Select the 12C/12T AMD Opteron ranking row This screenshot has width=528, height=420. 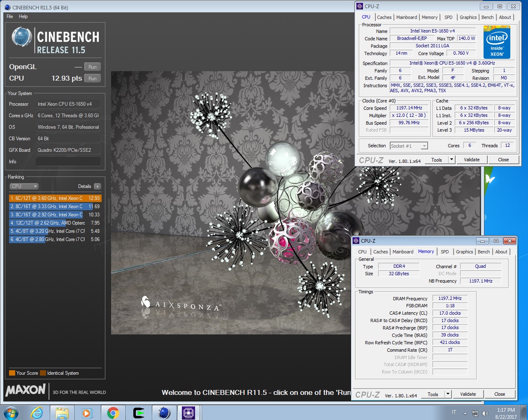[55, 223]
